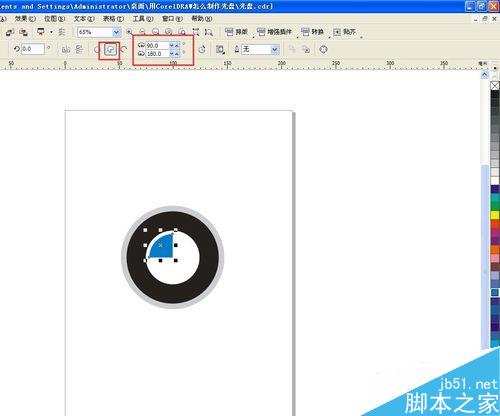
Task: Click the vertical scrollbar up arrow
Action: (485, 75)
